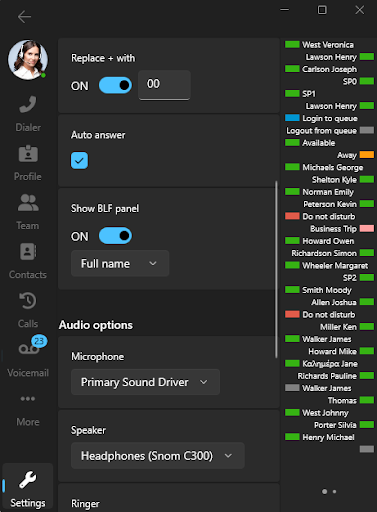Click Logout from queue BLF key
377x512 pixels.
tap(329, 131)
